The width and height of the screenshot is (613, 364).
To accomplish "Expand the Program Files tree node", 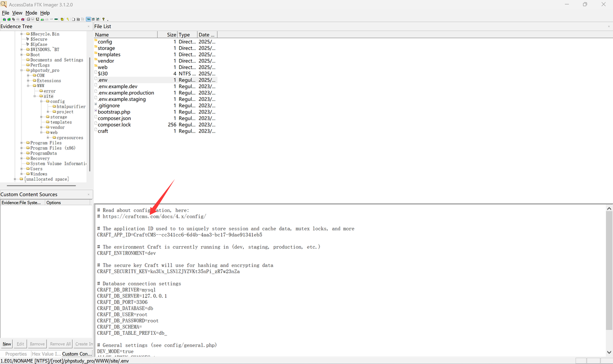I will point(22,143).
